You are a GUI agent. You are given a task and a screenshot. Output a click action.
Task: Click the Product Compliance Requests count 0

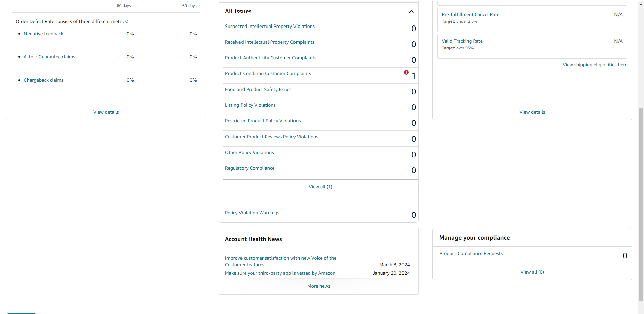click(x=625, y=256)
